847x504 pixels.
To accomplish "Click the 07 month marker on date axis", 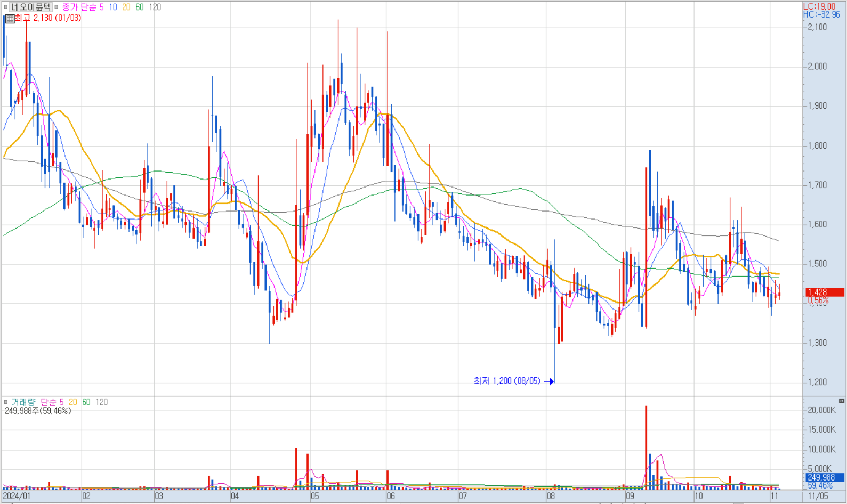I will [463, 496].
